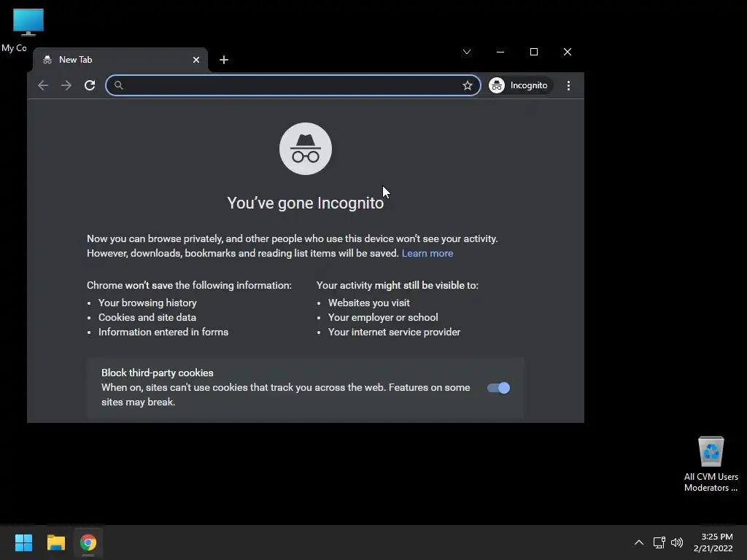Select the New Tab tab

pyautogui.click(x=120, y=60)
